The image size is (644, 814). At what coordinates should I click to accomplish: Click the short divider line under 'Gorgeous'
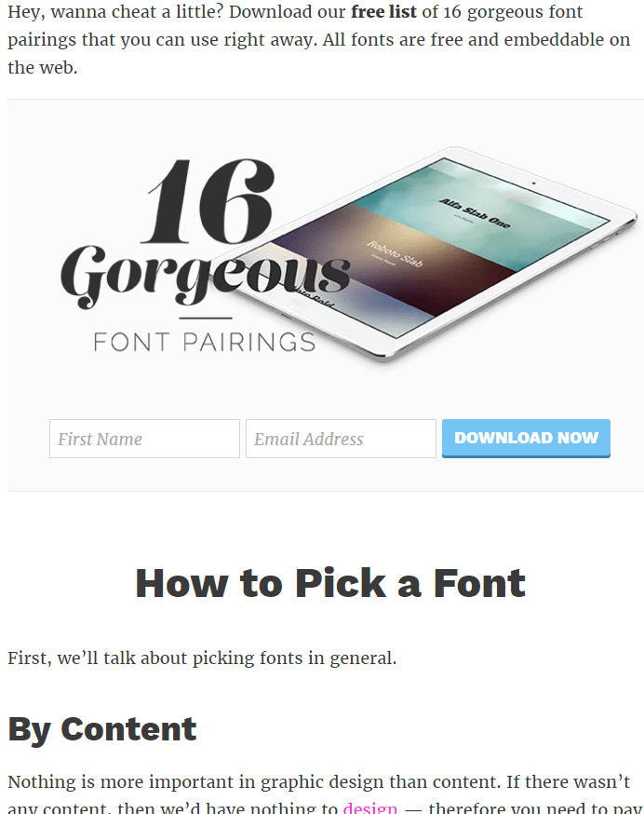(206, 318)
